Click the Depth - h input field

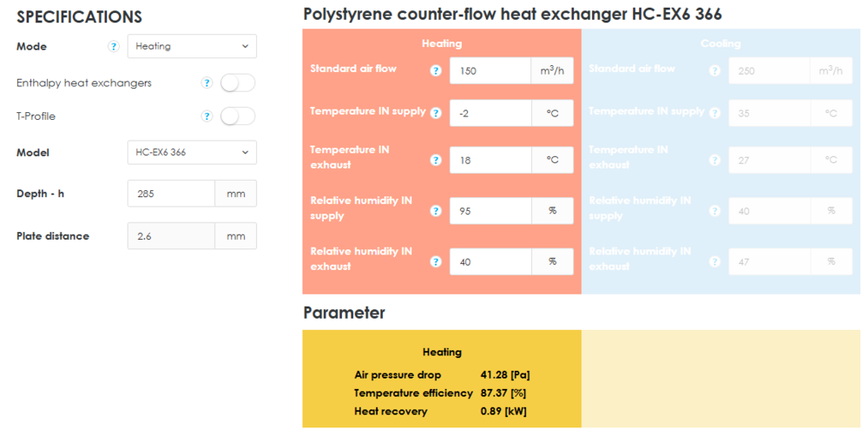click(x=171, y=194)
